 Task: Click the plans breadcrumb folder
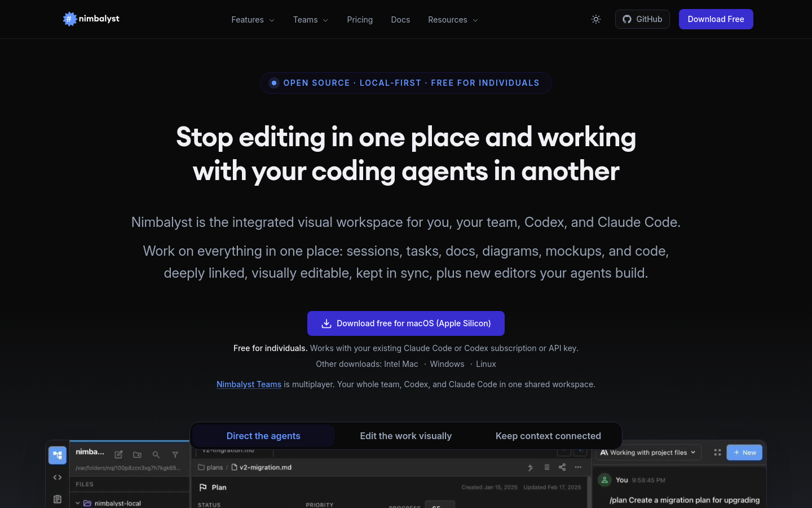[x=210, y=467]
